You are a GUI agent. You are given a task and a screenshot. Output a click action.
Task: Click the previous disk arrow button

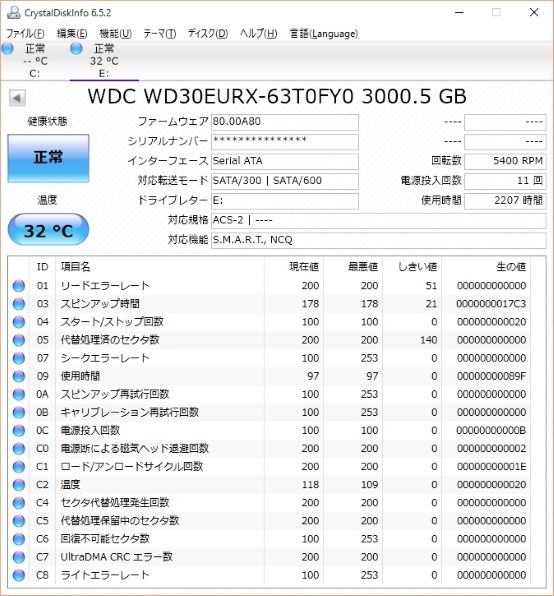coord(17,98)
